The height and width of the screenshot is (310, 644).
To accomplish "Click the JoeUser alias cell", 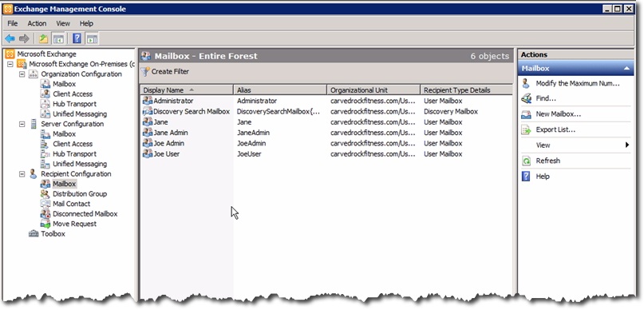I will click(249, 154).
